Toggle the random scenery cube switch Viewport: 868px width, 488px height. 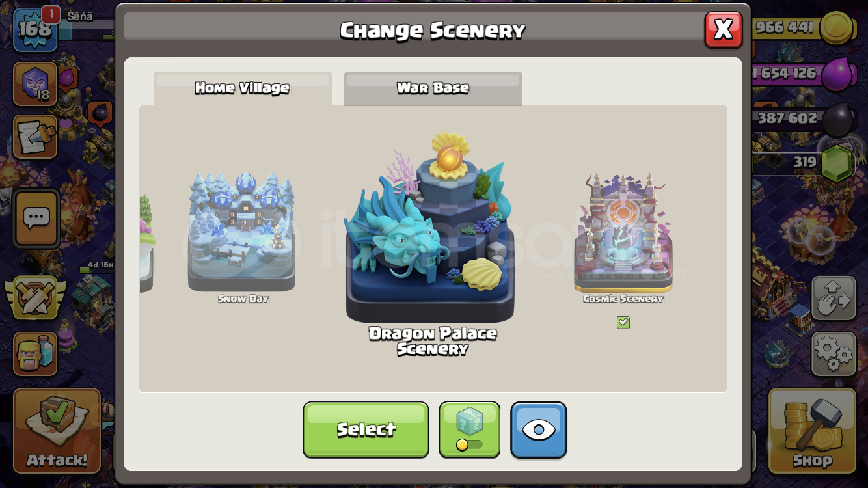point(470,430)
